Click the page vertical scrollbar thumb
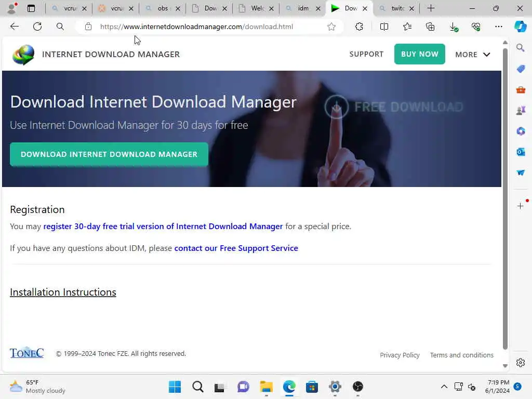 (x=505, y=199)
